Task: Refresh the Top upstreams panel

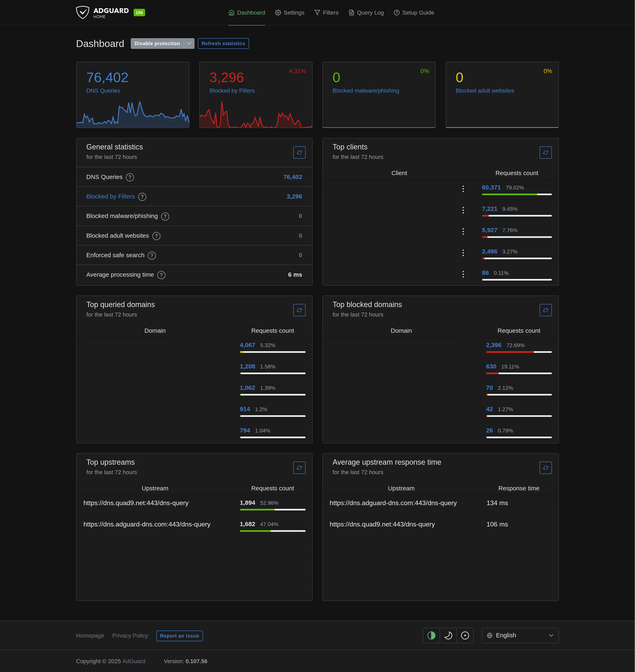Action: click(299, 468)
